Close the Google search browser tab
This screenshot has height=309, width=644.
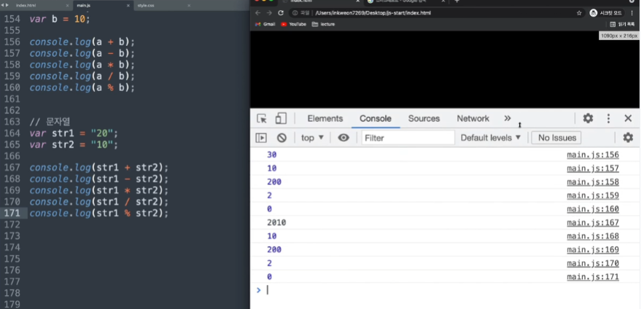[x=443, y=1]
